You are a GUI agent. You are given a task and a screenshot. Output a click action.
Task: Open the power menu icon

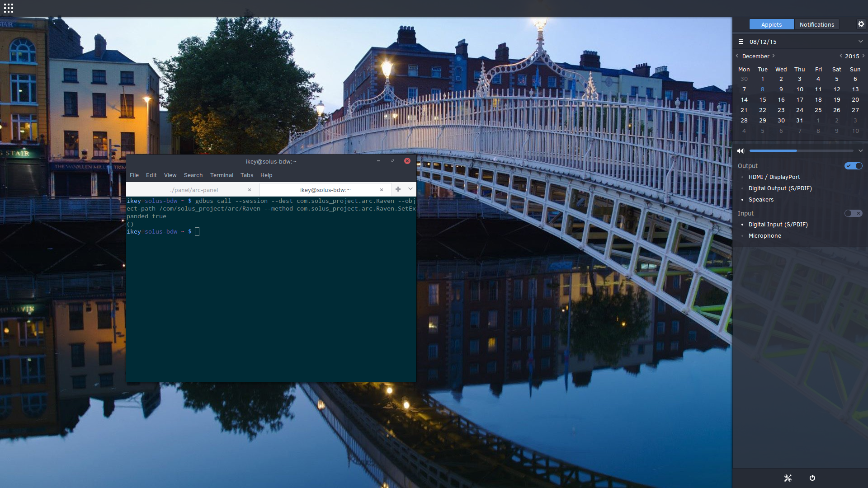coord(812,478)
